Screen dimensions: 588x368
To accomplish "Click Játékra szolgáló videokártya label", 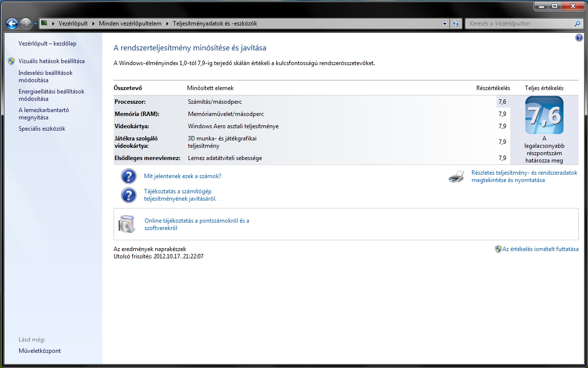I will click(136, 142).
